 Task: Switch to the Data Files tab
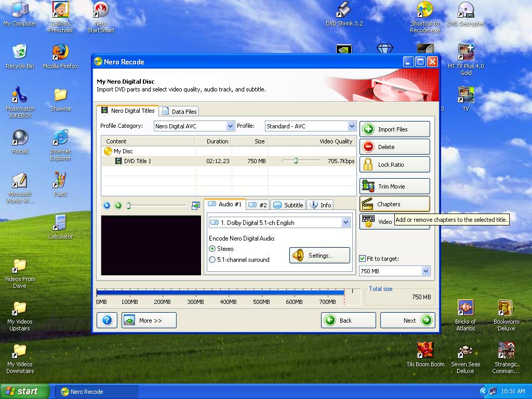(x=179, y=111)
